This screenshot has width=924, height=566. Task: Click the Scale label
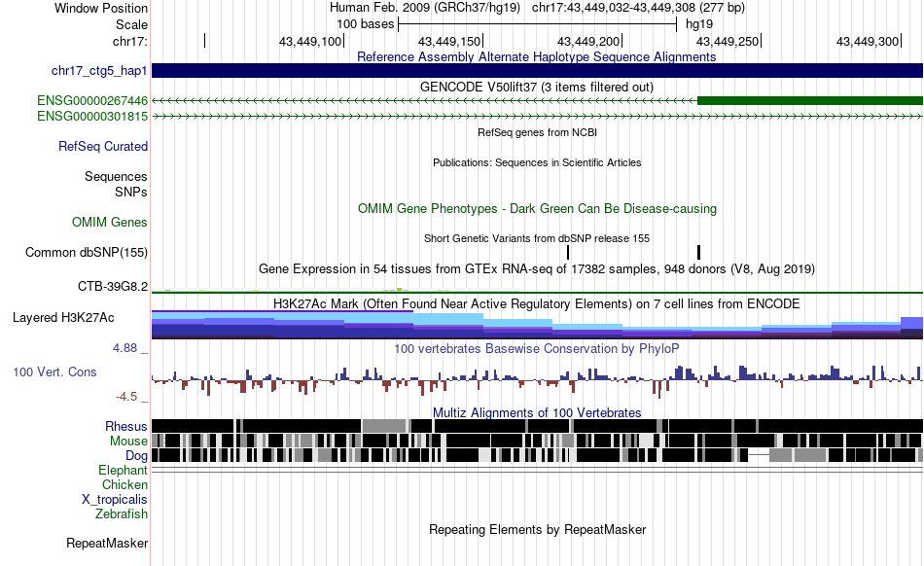[x=131, y=24]
